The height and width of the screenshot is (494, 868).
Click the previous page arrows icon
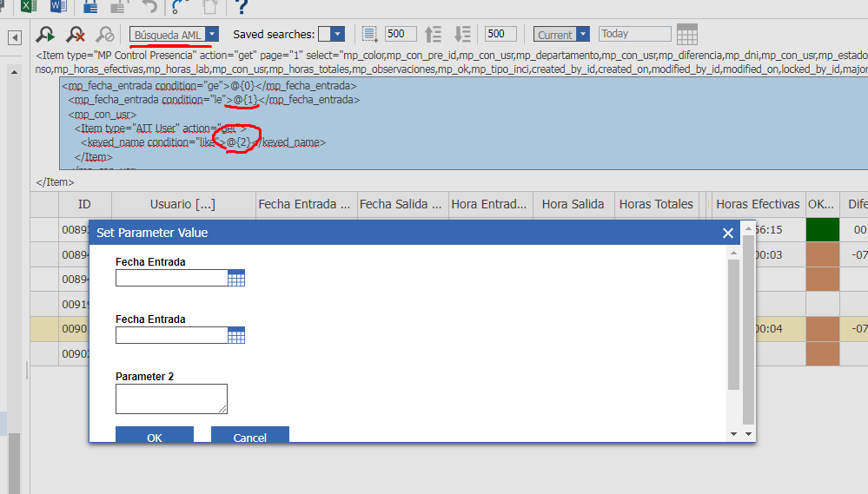point(433,35)
